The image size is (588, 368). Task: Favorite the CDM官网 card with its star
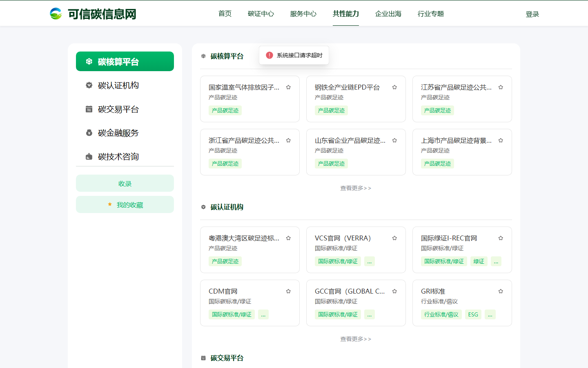[288, 291]
